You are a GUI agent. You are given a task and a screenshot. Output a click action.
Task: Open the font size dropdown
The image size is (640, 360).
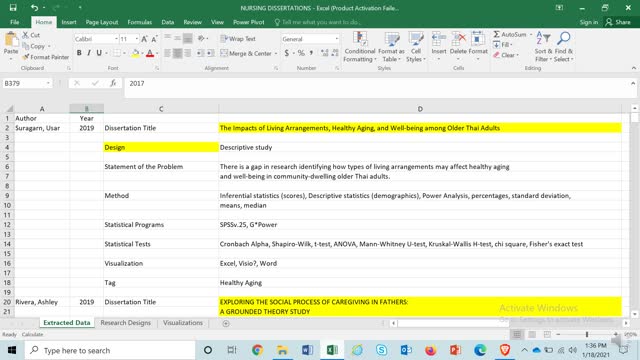coord(136,39)
